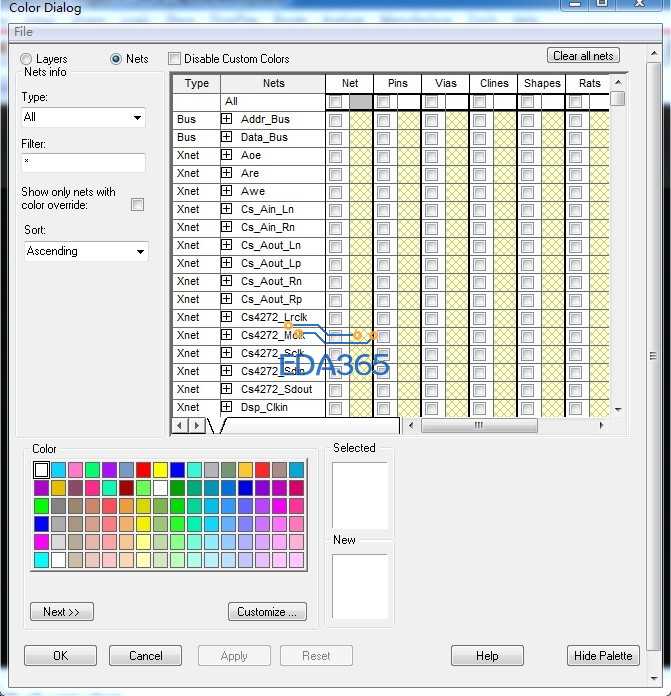Expand the Cs_Aout_Lp xnet entry

pos(226,263)
